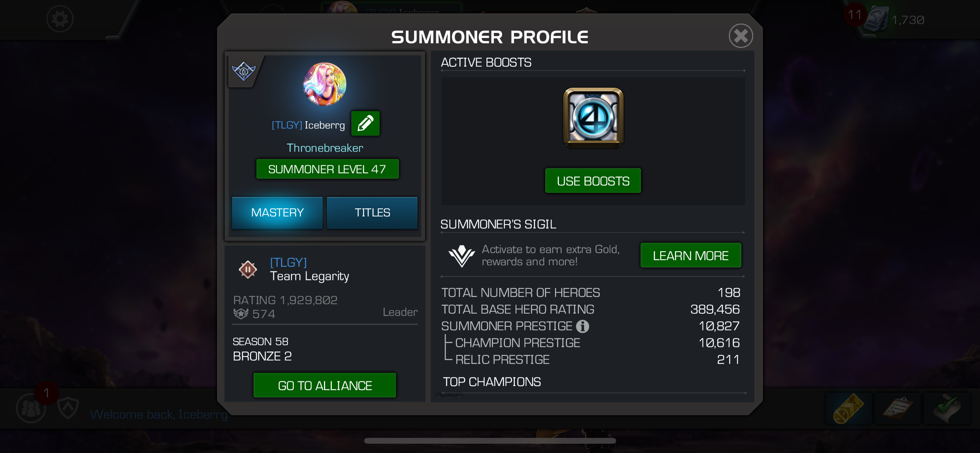This screenshot has height=453, width=980.
Task: Go to Alliance via green button
Action: pos(325,385)
